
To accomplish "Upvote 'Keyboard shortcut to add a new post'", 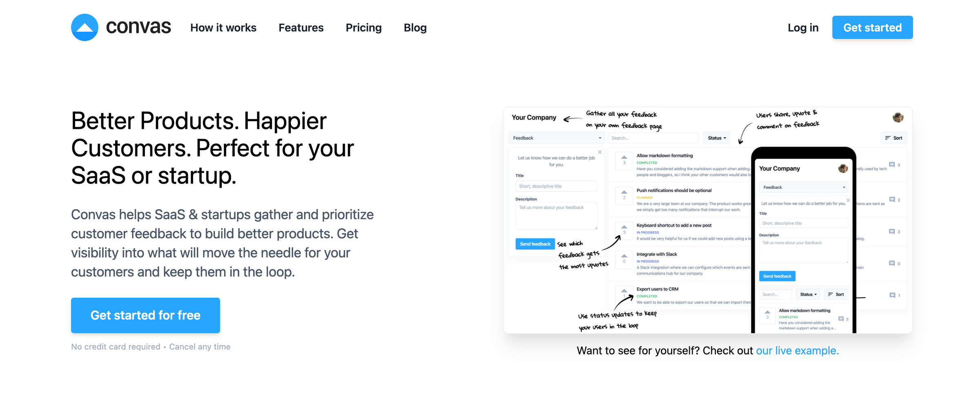I will (624, 229).
